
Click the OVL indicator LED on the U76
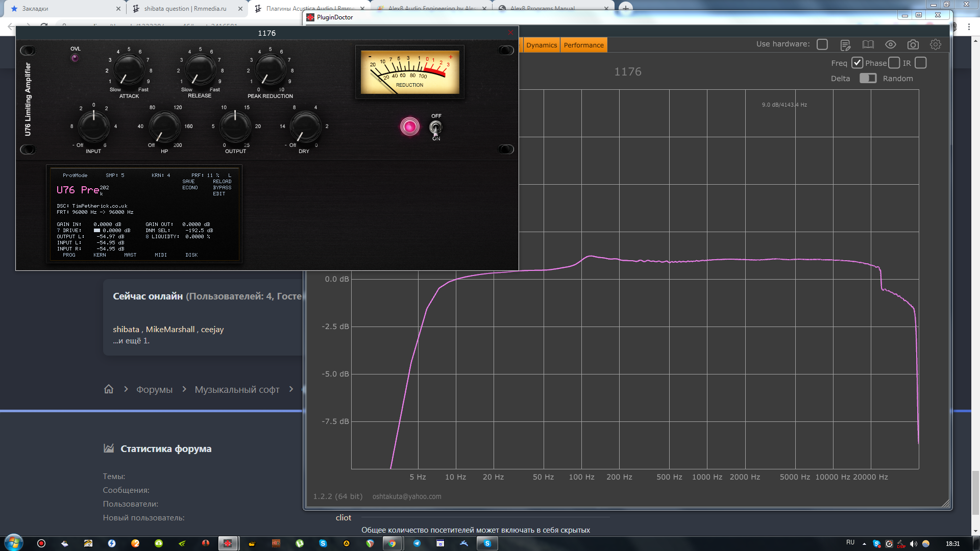[75, 58]
